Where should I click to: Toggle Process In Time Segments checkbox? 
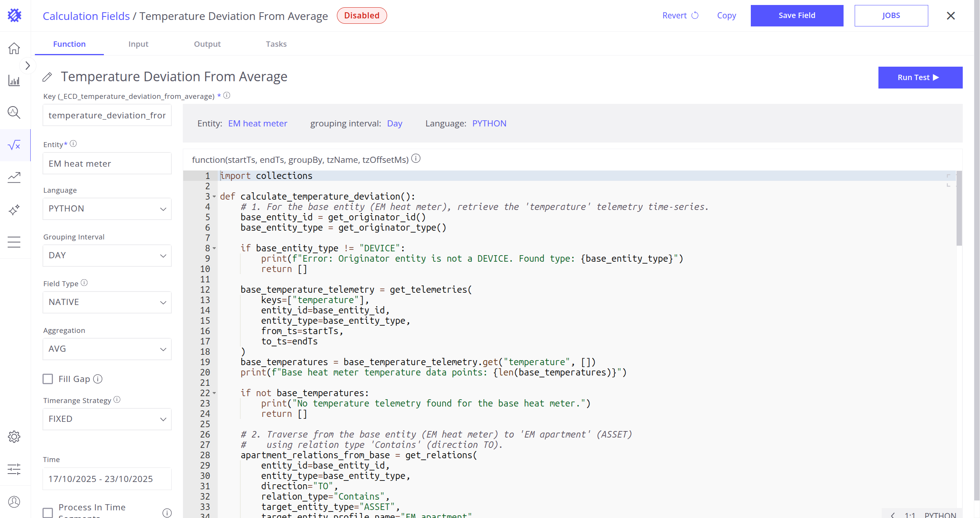[48, 512]
